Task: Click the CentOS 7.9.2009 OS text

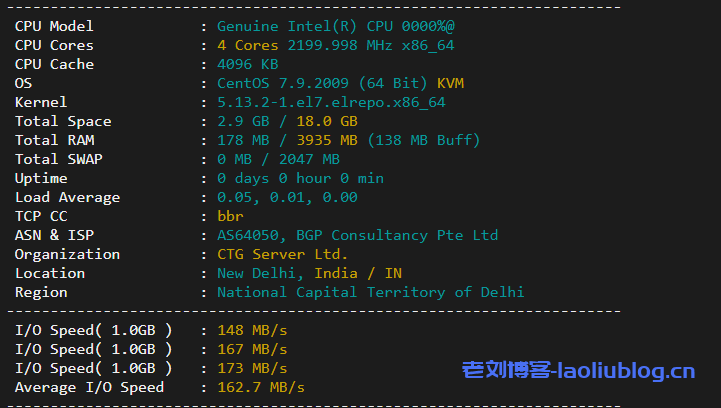Action: (x=292, y=83)
